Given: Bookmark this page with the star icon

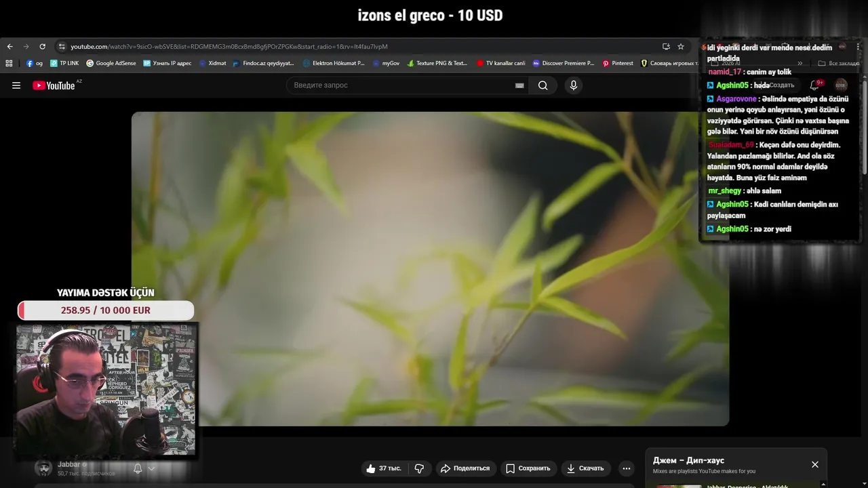Looking at the screenshot, I should pos(681,47).
